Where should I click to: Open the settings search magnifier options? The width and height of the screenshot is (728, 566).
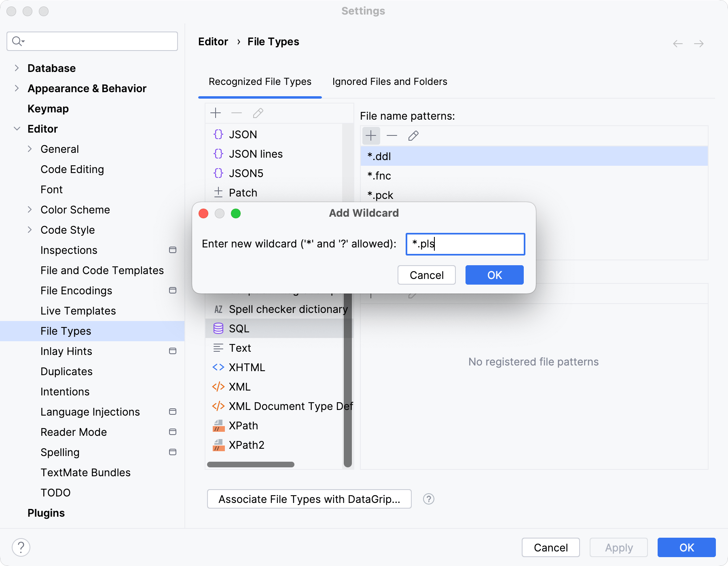coord(17,41)
